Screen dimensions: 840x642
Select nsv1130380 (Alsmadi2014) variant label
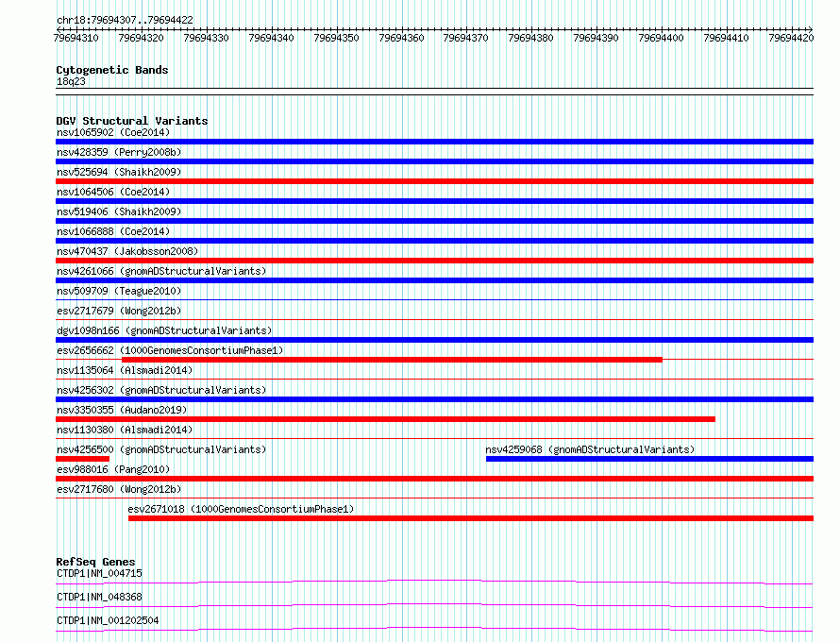coord(125,430)
